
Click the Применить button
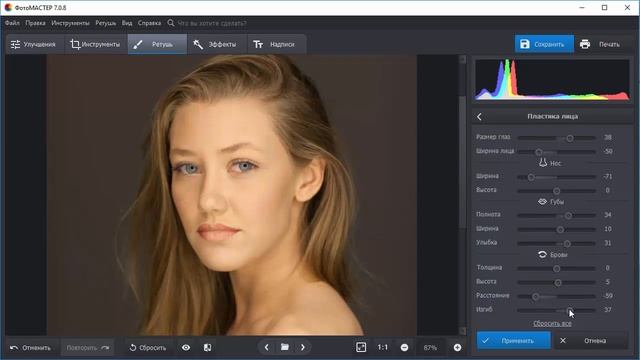(513, 340)
